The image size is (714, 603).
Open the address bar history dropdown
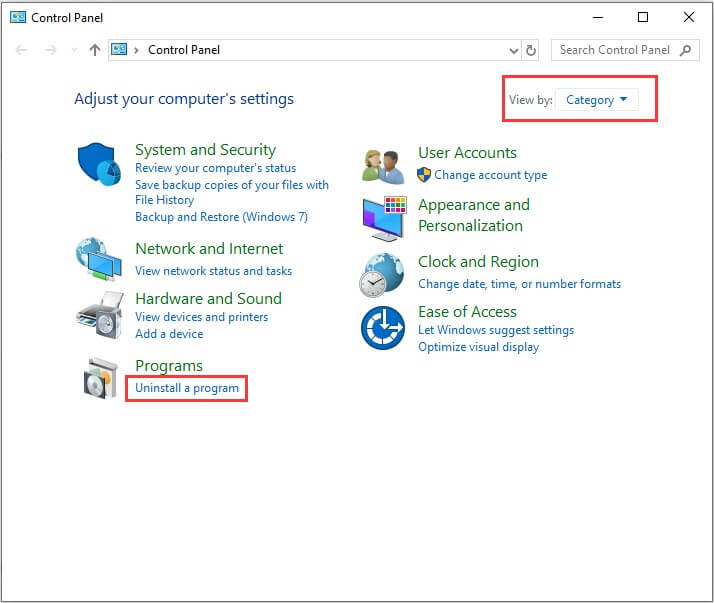coord(514,50)
